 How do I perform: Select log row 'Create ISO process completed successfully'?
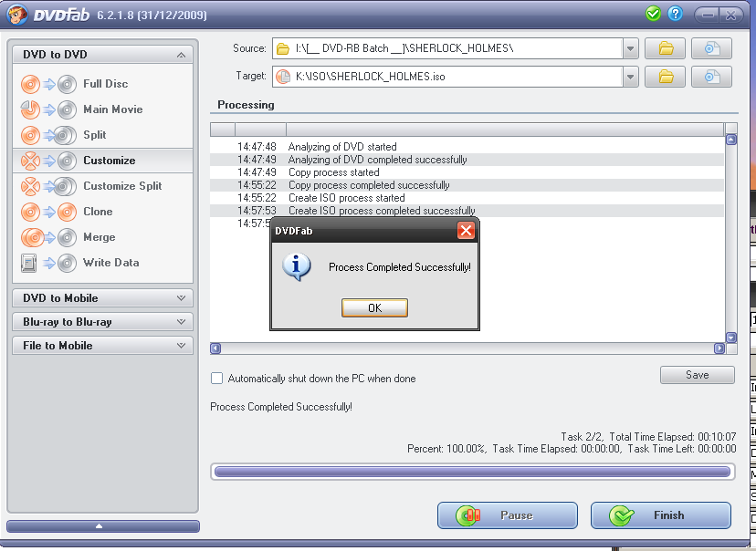pyautogui.click(x=467, y=211)
